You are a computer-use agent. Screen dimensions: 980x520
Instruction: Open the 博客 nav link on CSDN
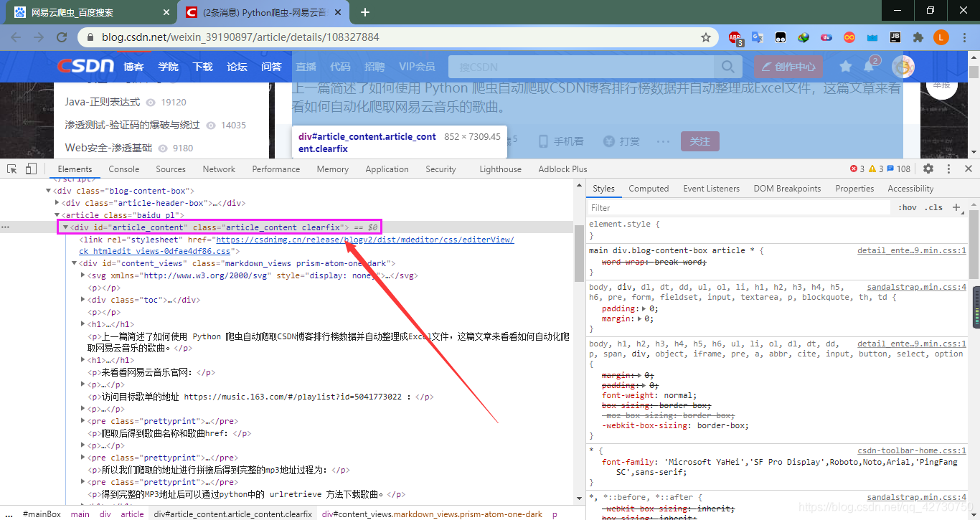(x=133, y=67)
